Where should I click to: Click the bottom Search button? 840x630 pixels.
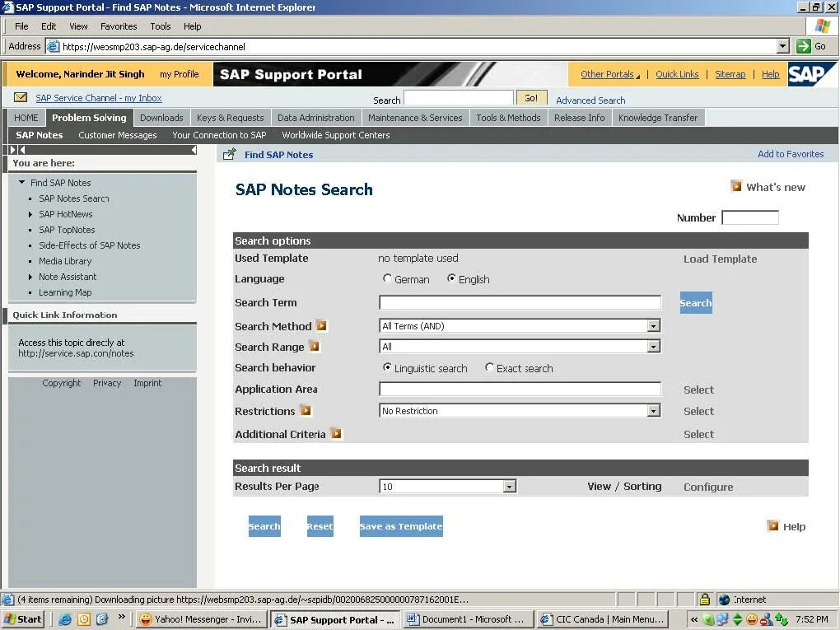(264, 526)
